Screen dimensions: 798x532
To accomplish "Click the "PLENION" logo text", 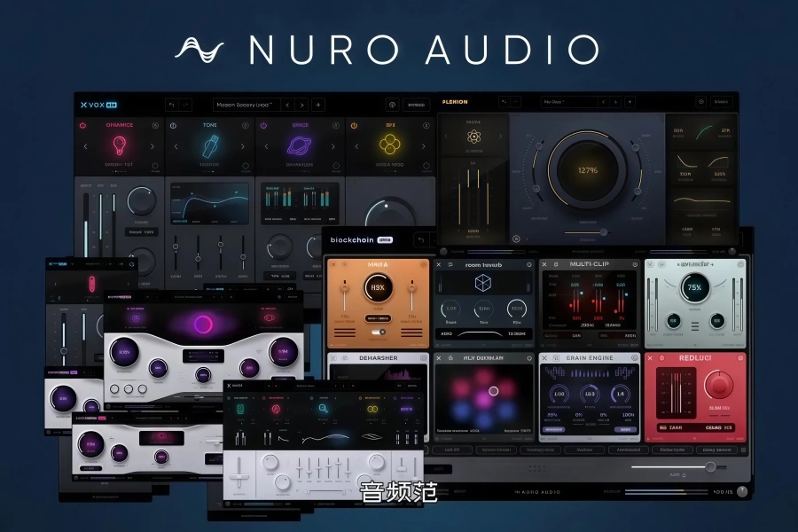I will pos(455,102).
